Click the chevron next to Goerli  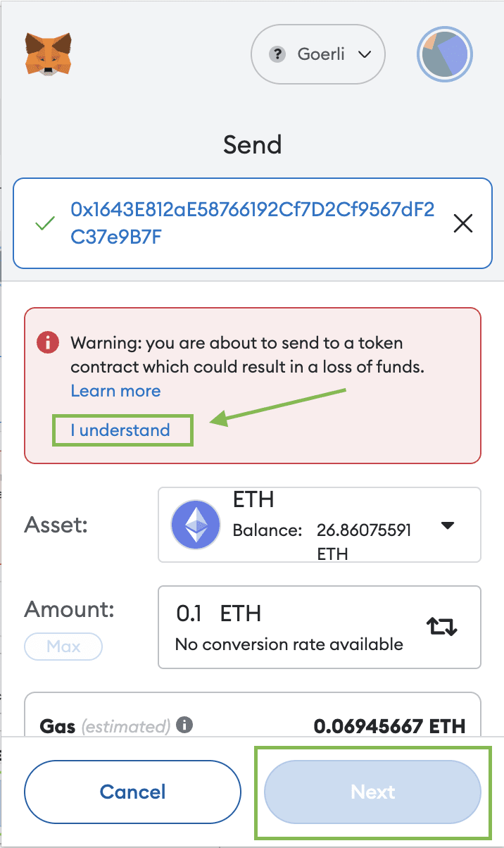(x=365, y=54)
